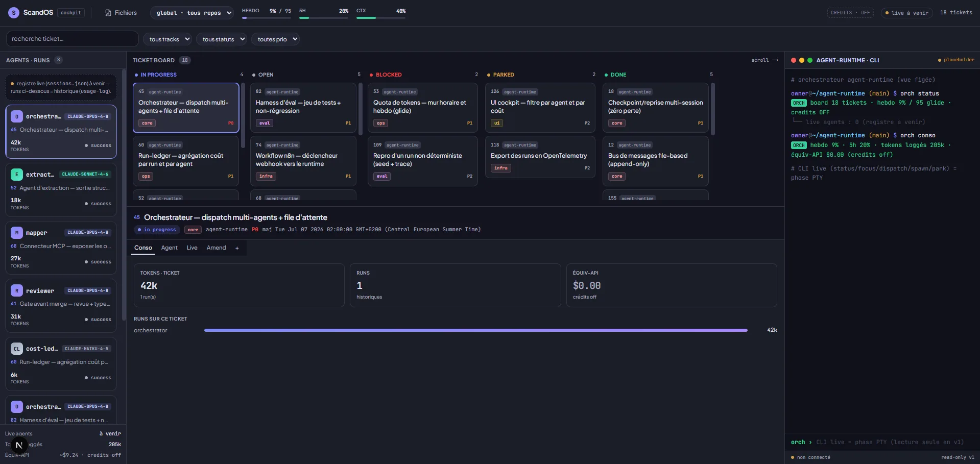Open ticket 82 Harness d'éval card
The width and height of the screenshot is (980, 464).
click(303, 108)
